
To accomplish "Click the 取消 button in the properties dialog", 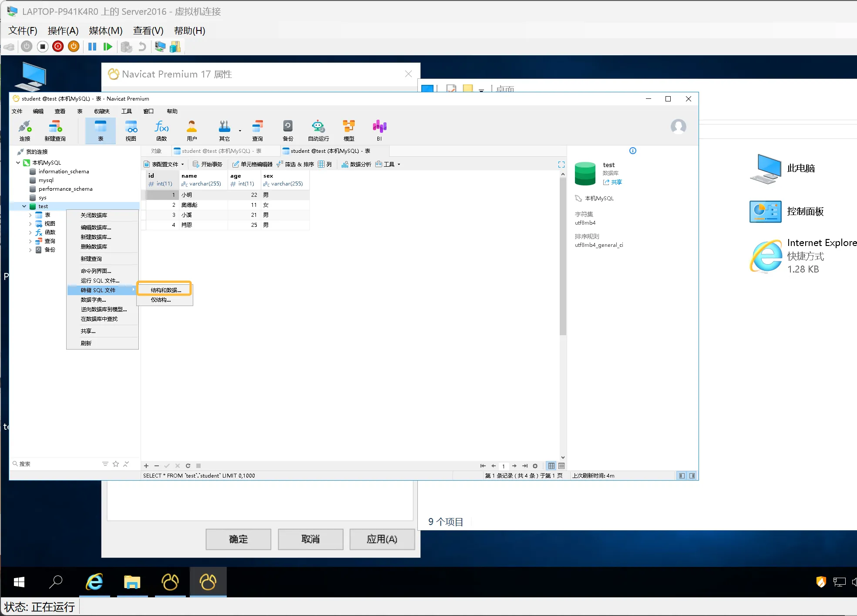I will [x=311, y=539].
